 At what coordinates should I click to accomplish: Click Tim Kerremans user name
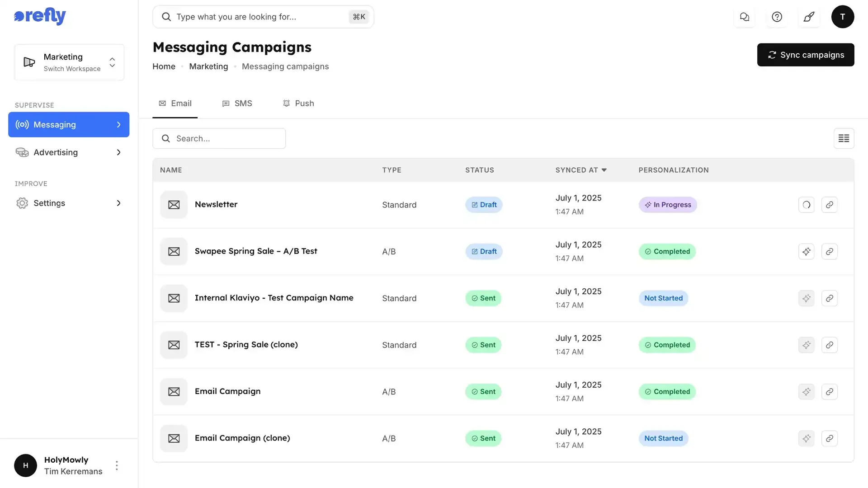pos(73,471)
